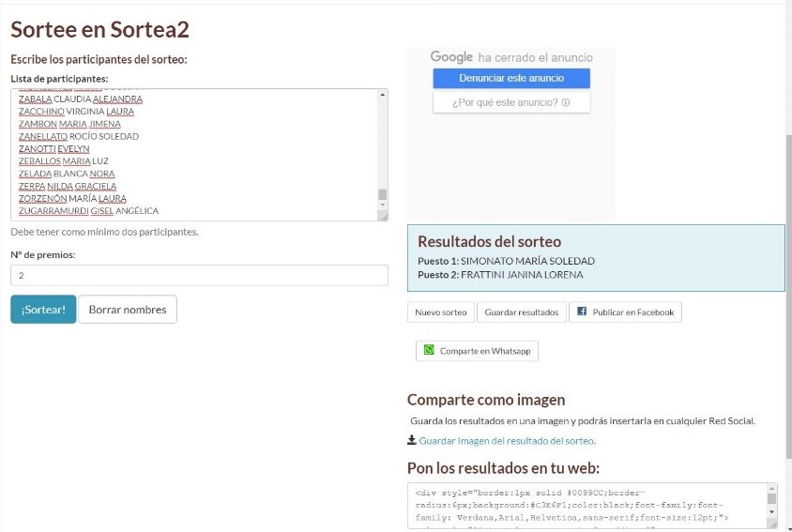Image resolution: width=792 pixels, height=532 pixels.
Task: Click the embed code box scroll down arrow
Action: pos(771,511)
